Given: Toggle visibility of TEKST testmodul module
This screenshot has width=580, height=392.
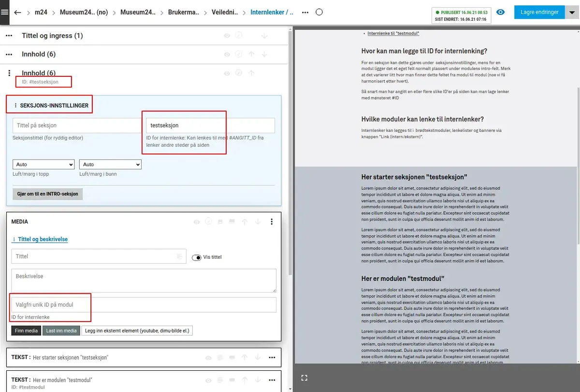Looking at the screenshot, I should 208,380.
